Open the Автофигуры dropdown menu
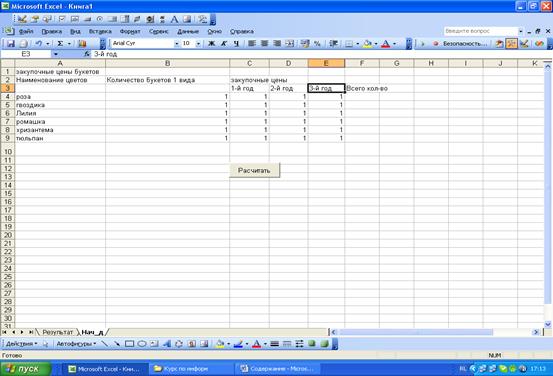553x376 pixels. (76, 344)
